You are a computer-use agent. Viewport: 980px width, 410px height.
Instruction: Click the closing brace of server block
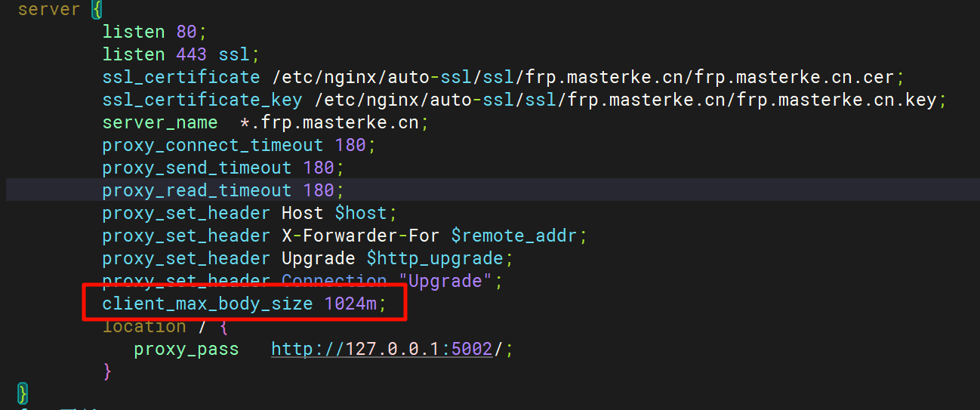[23, 393]
